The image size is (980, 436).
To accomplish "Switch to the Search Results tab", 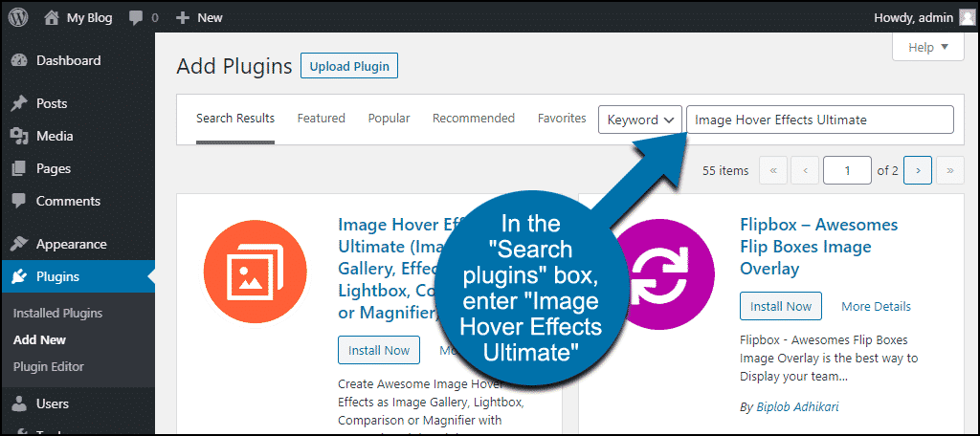I will pyautogui.click(x=235, y=118).
